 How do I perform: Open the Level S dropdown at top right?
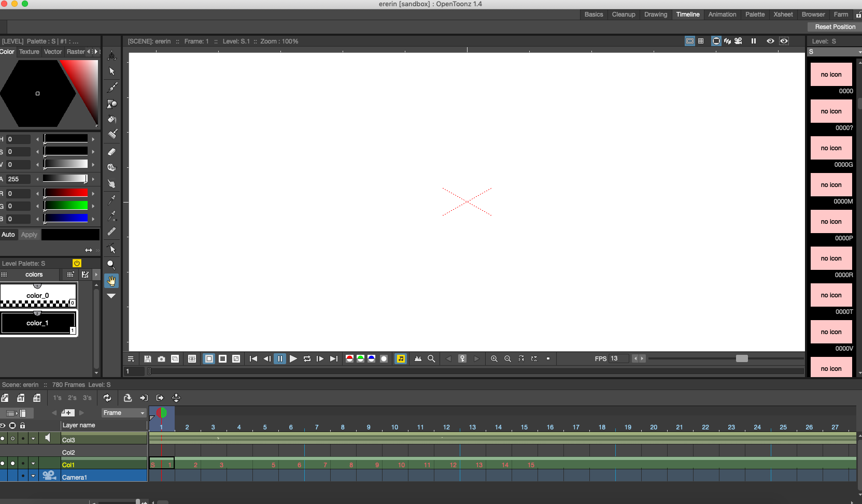(833, 52)
